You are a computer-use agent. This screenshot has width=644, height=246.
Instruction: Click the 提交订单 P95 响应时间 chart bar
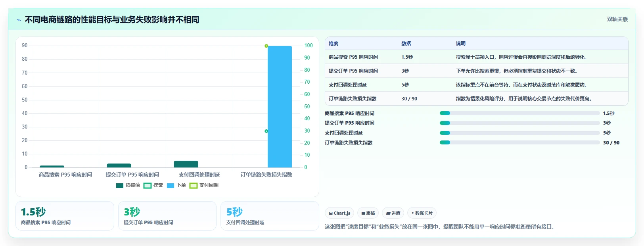pos(119,165)
